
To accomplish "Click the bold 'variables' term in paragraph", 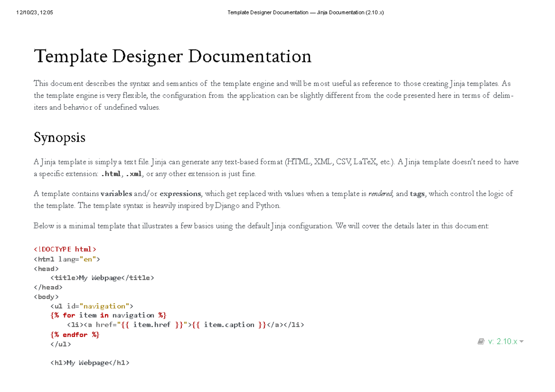I will [x=116, y=194].
